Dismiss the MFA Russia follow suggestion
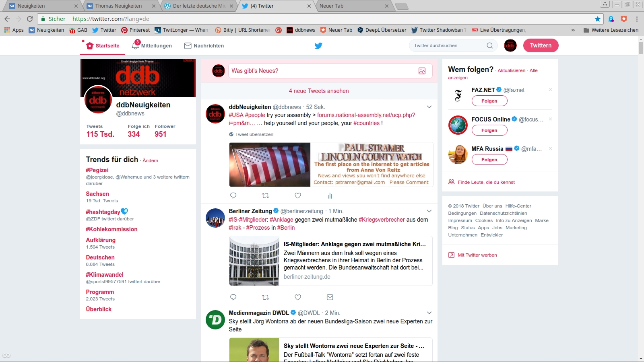The height and width of the screenshot is (362, 644). point(550,148)
